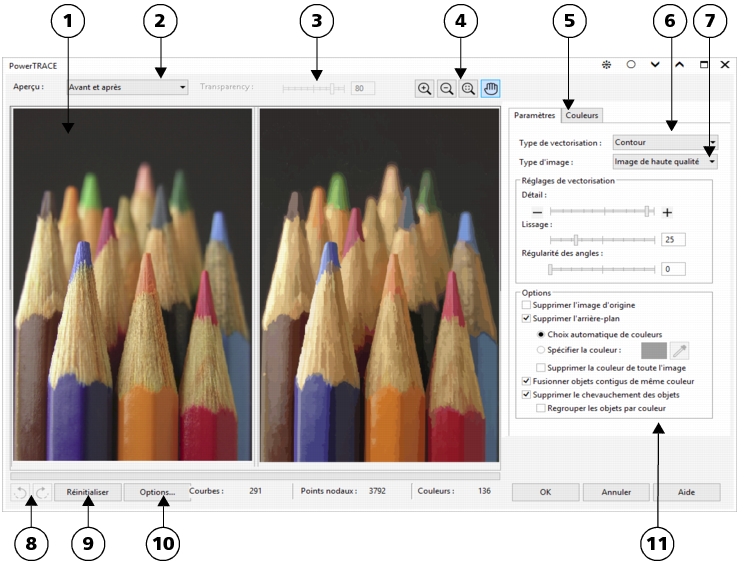The height and width of the screenshot is (564, 750).
Task: Expand the Type de vectorisation dropdown
Action: (x=665, y=142)
